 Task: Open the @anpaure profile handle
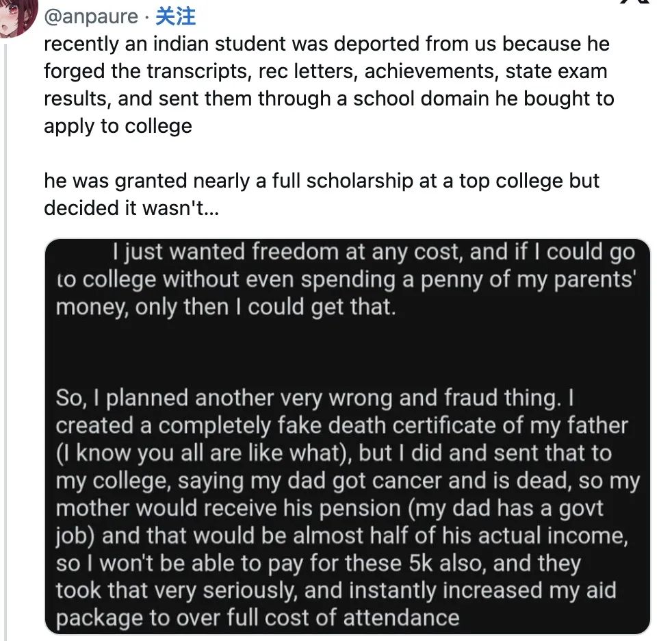point(91,16)
